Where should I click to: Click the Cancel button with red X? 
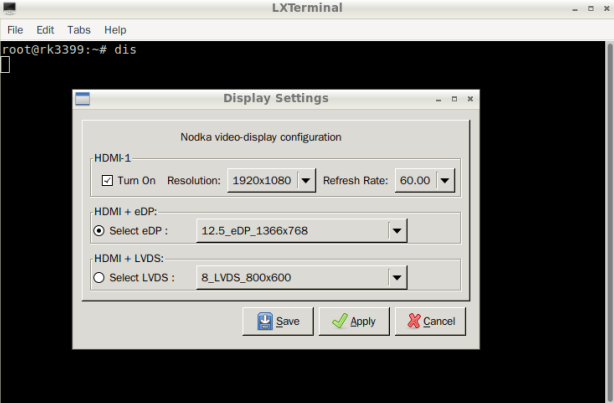click(430, 321)
